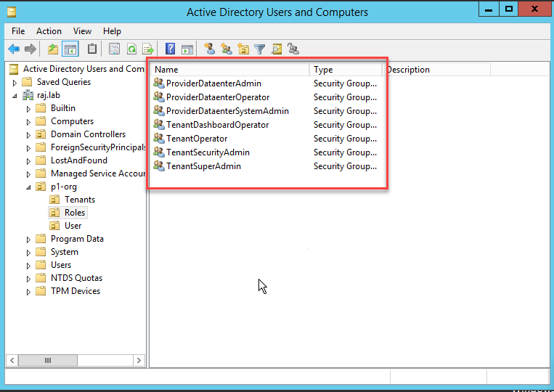Sort list by Description column header
Screen dimensions: 554x392
coord(436,70)
